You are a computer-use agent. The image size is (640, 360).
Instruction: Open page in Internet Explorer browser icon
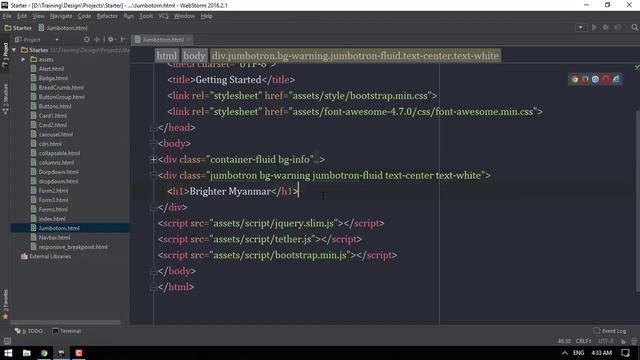[x=616, y=80]
